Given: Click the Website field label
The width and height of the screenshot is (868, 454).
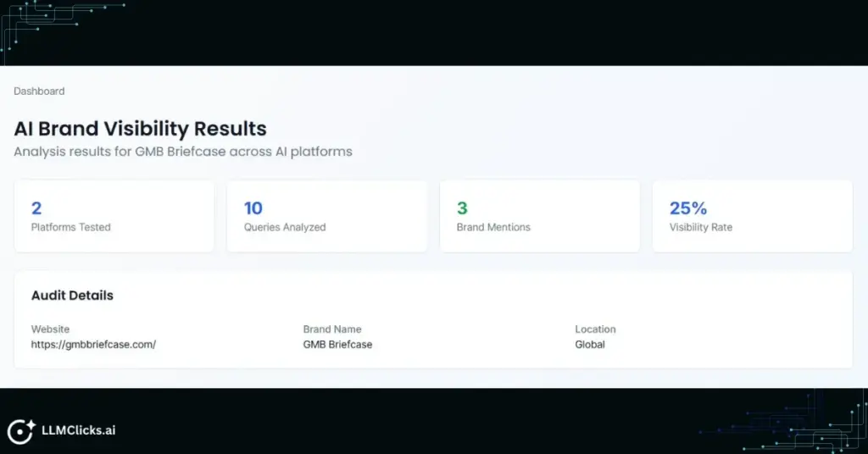Looking at the screenshot, I should tap(50, 329).
